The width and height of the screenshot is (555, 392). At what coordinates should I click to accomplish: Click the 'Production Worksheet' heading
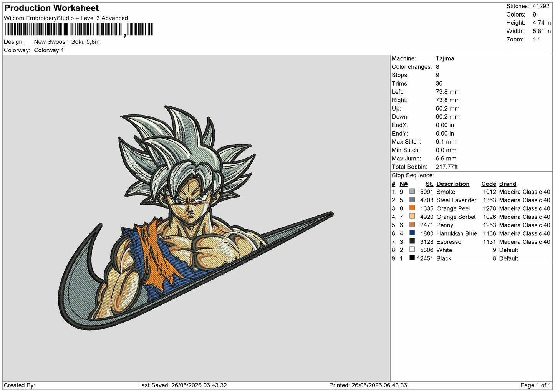[x=51, y=8]
